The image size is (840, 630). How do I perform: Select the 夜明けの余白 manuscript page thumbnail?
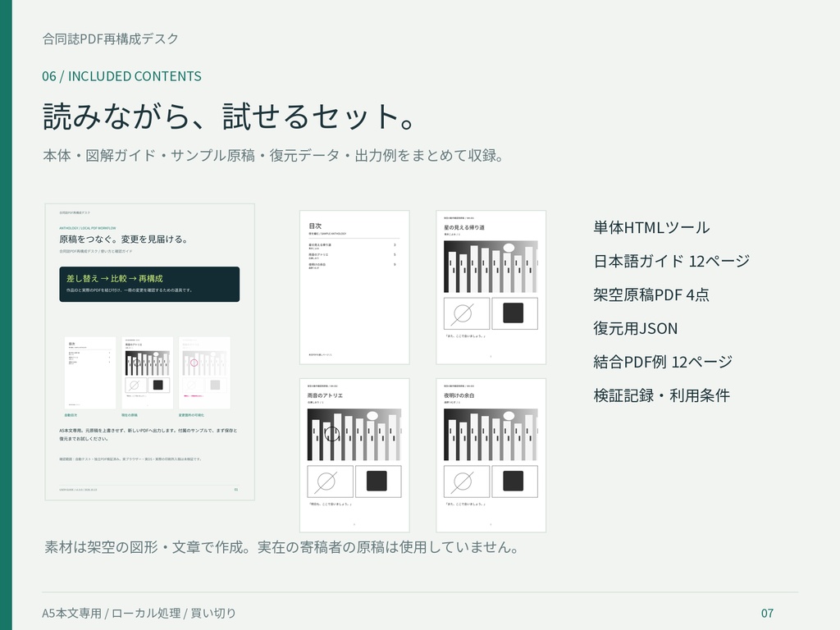pyautogui.click(x=491, y=455)
